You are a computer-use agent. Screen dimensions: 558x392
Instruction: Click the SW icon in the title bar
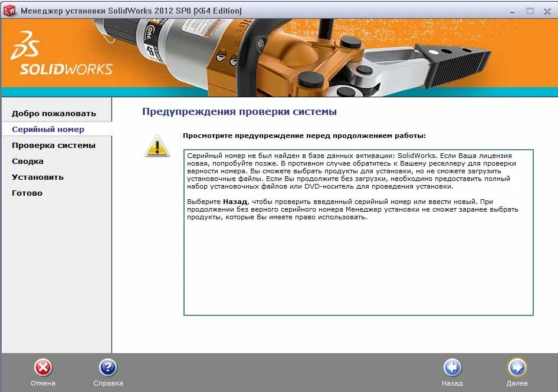pyautogui.click(x=11, y=10)
